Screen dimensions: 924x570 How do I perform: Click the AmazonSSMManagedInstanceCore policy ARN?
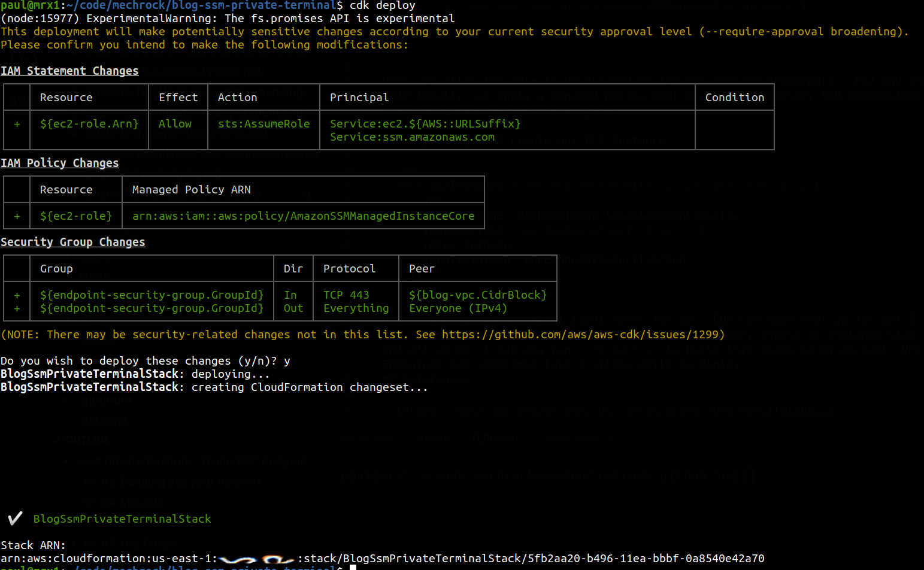pos(304,216)
